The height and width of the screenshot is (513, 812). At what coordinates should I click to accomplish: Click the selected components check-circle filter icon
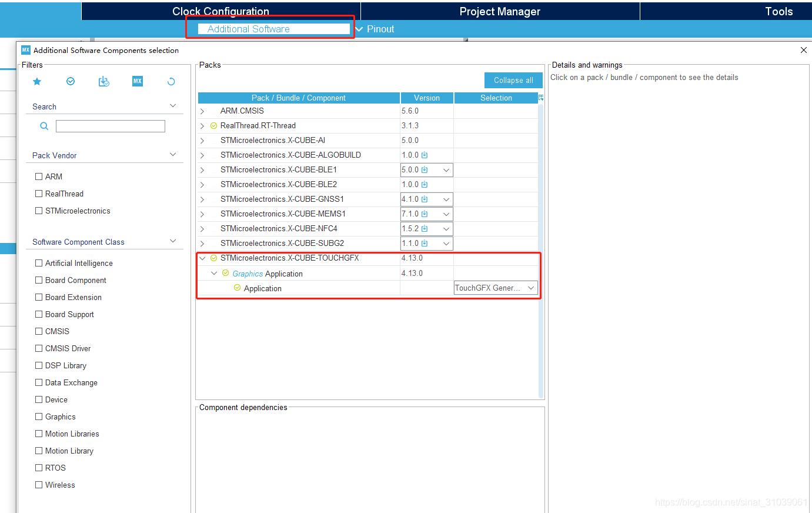[x=71, y=81]
